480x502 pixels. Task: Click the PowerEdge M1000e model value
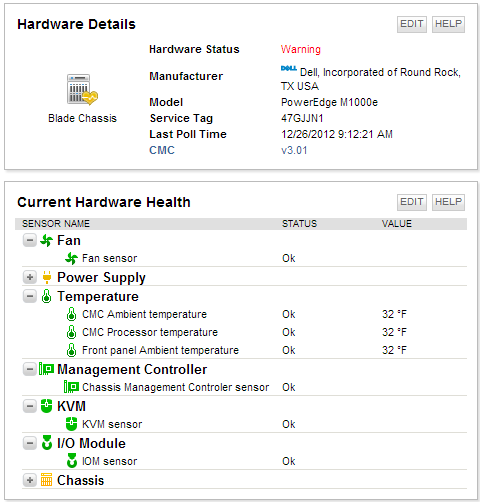(329, 102)
